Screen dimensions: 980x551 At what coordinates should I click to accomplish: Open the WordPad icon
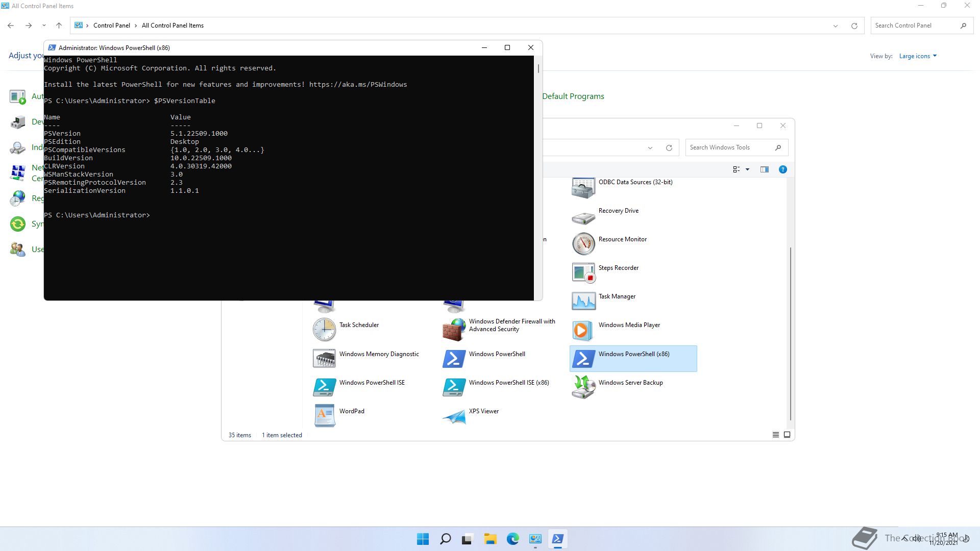coord(324,416)
